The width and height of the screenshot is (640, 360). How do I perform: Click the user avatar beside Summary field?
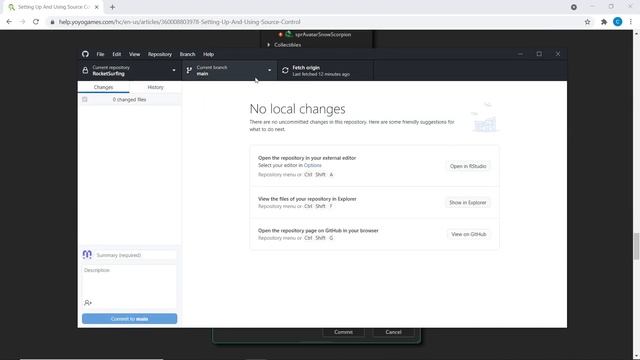click(87, 255)
